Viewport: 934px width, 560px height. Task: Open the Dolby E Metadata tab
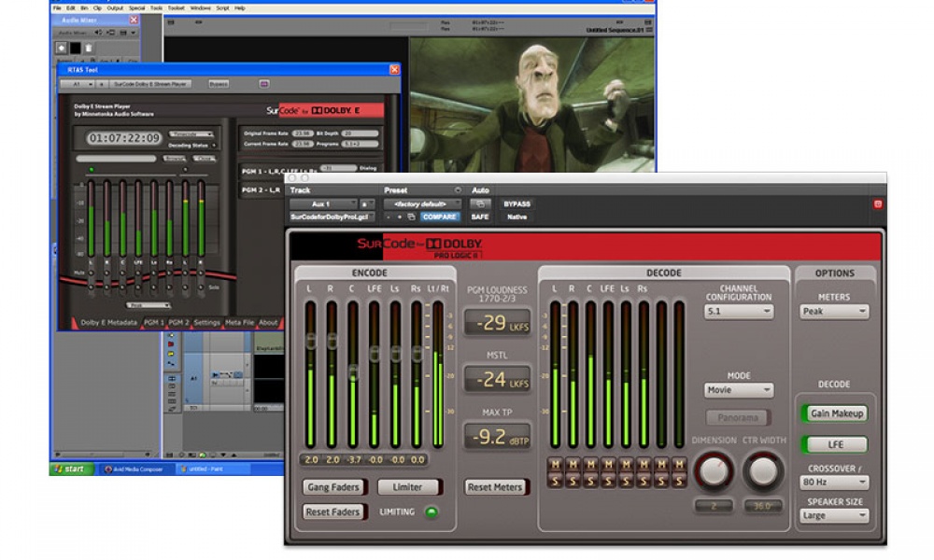click(x=108, y=323)
